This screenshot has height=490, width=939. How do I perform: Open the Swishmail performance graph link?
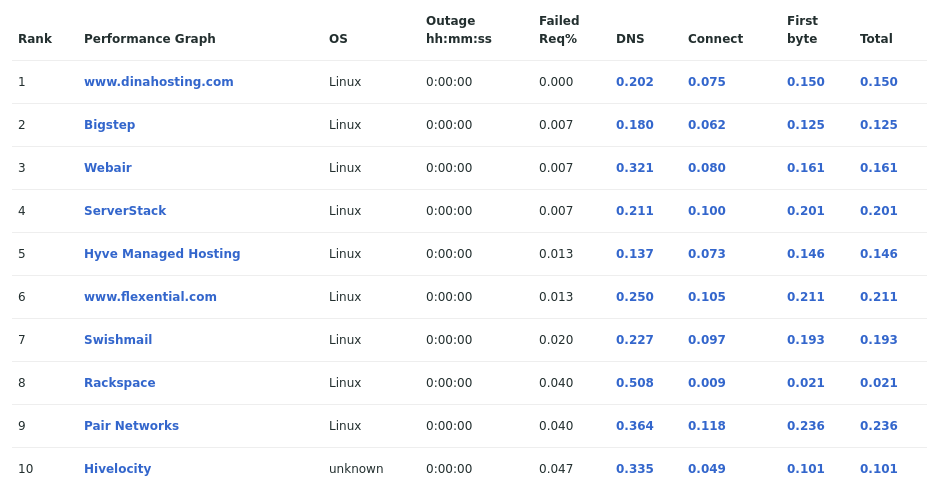[118, 340]
